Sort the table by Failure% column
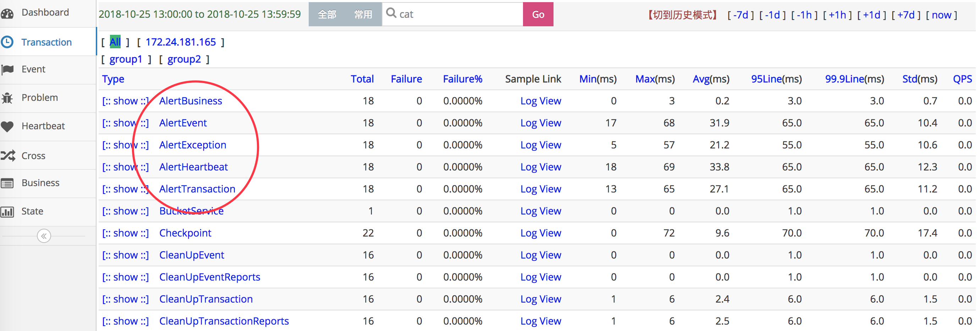The image size is (980, 331). coord(462,79)
